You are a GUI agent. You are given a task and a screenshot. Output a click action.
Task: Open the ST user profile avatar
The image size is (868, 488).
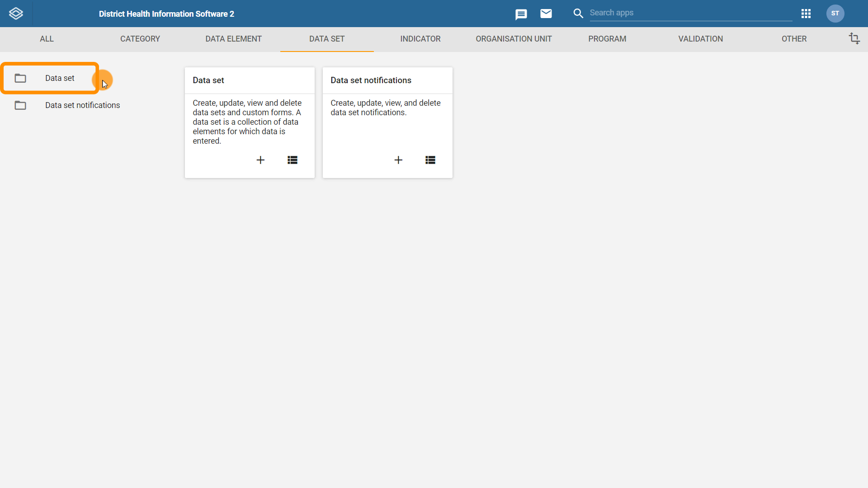[835, 14]
